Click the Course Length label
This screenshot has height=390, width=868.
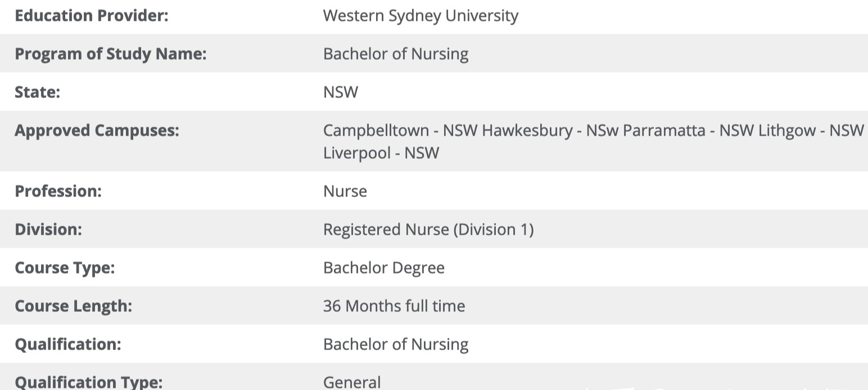point(73,306)
